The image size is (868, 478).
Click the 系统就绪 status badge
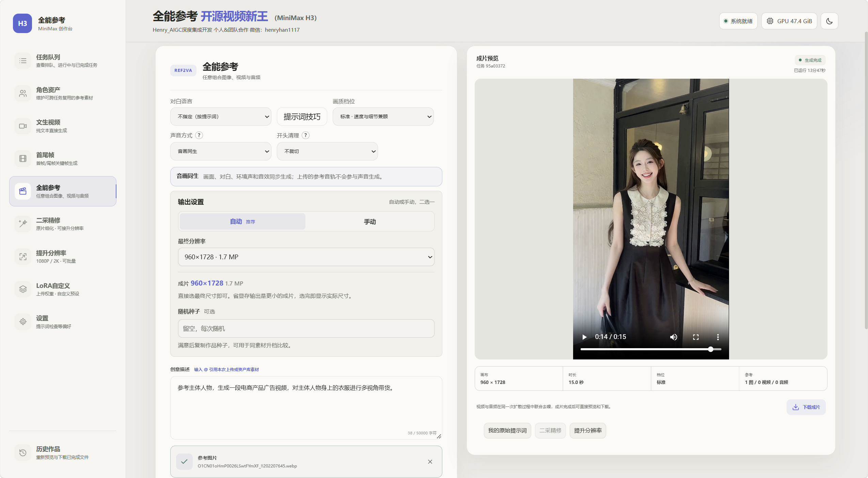point(738,21)
